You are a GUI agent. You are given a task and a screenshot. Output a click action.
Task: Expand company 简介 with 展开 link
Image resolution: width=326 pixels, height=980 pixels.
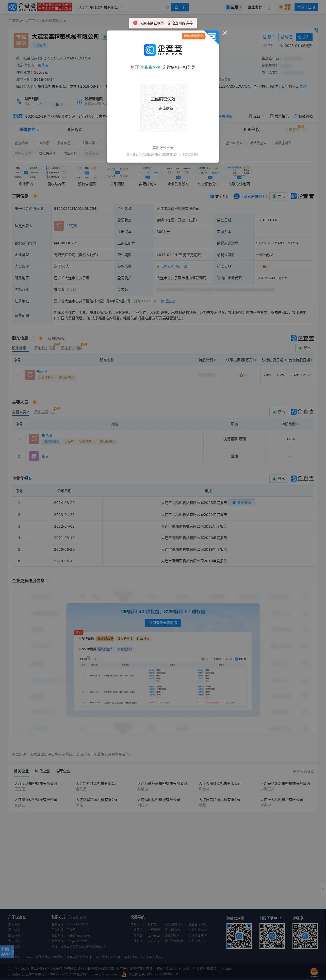303,86
